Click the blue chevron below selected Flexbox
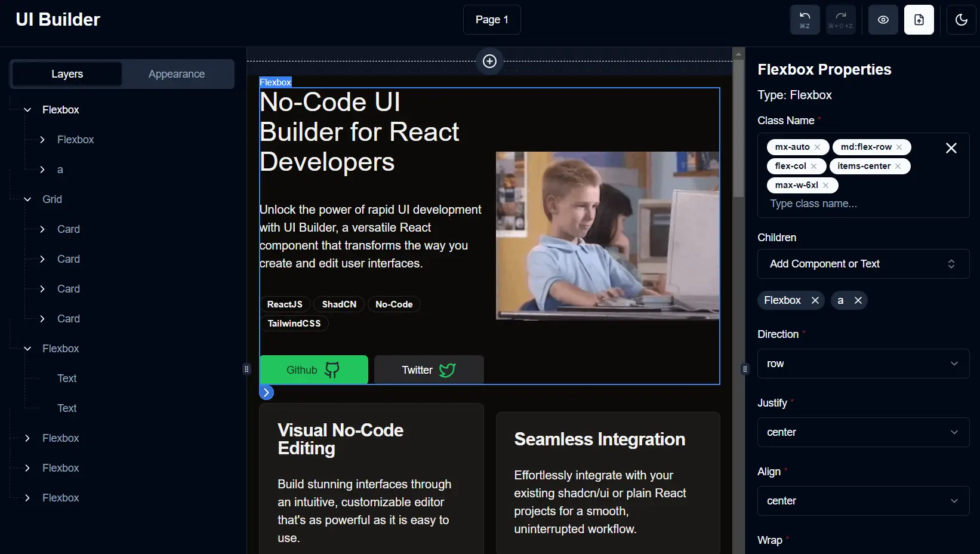 pyautogui.click(x=266, y=392)
